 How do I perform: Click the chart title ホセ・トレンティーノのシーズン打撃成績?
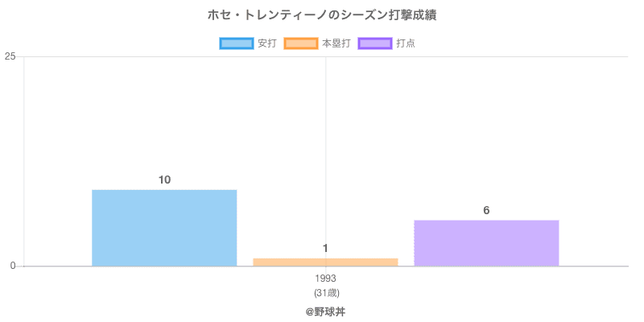322,15
